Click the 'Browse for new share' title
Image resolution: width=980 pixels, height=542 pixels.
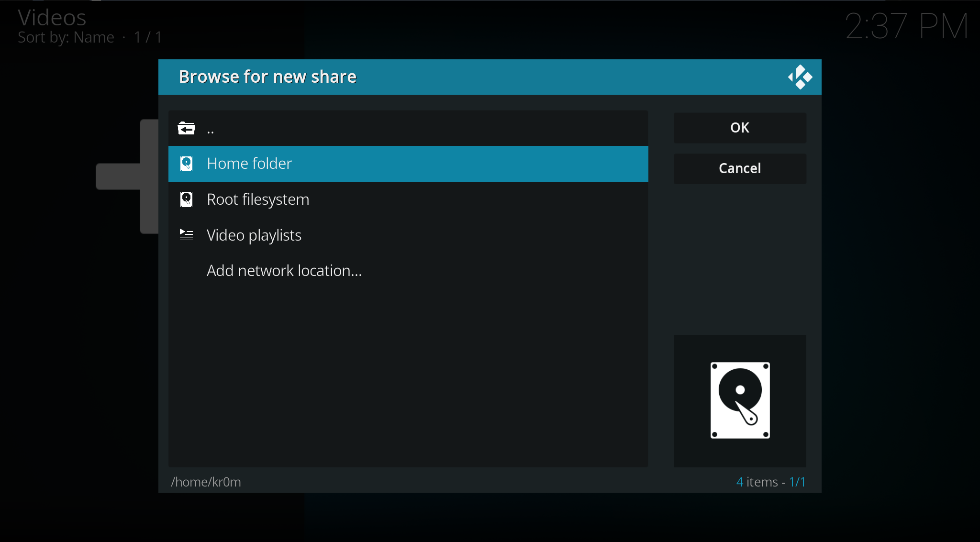click(x=267, y=77)
